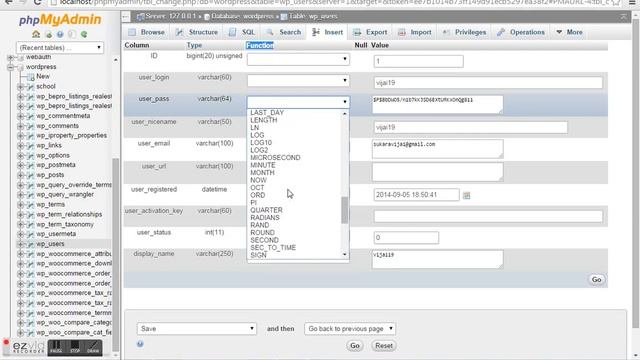Click ezvid Stop button

75,348
